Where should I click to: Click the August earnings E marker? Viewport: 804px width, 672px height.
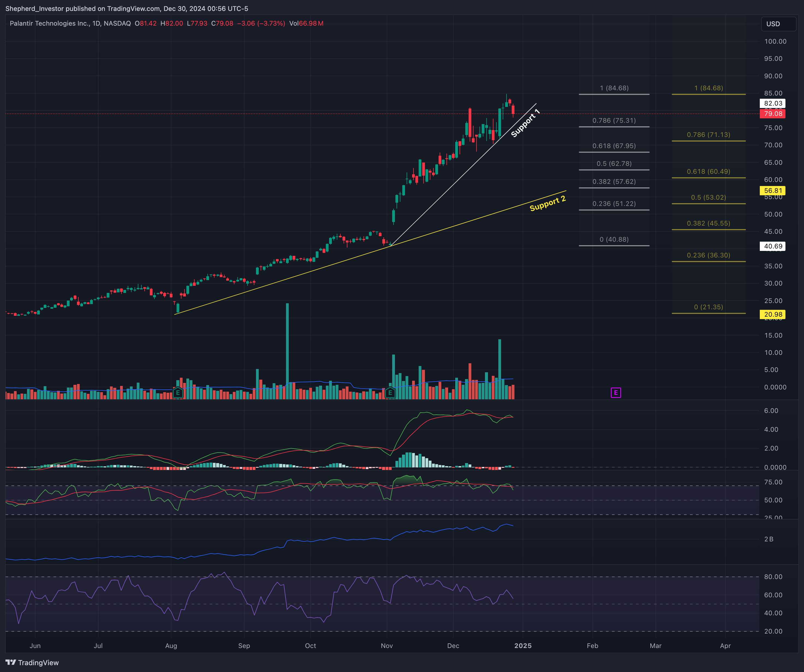pyautogui.click(x=178, y=393)
